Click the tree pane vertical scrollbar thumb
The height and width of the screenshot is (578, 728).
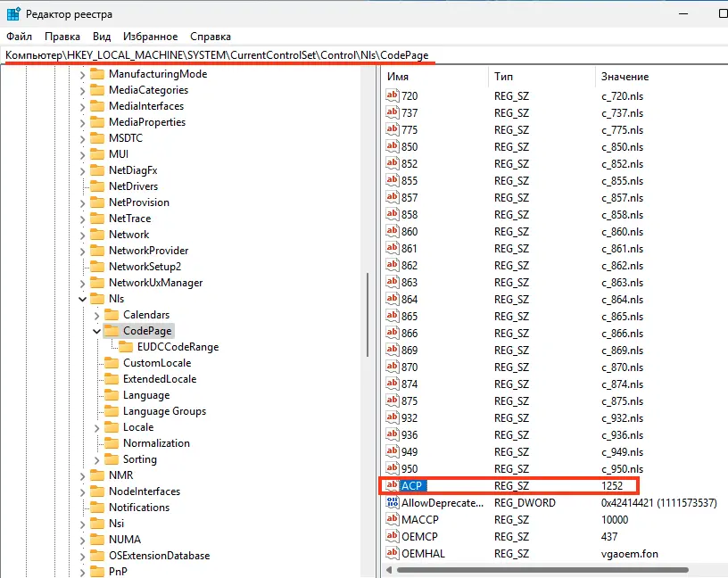(368, 314)
